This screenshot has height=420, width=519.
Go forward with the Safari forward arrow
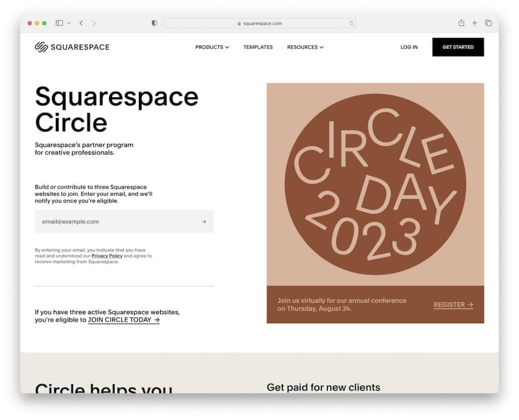(94, 23)
